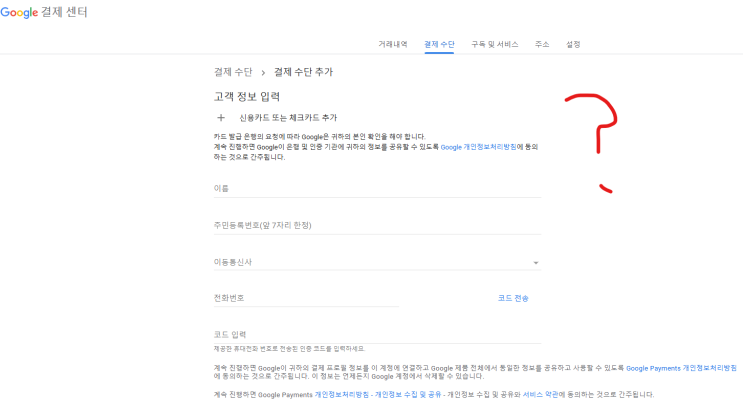The height and width of the screenshot is (411, 743).
Task: Click the 이동통신사 dropdown arrow
Action: pos(536,263)
